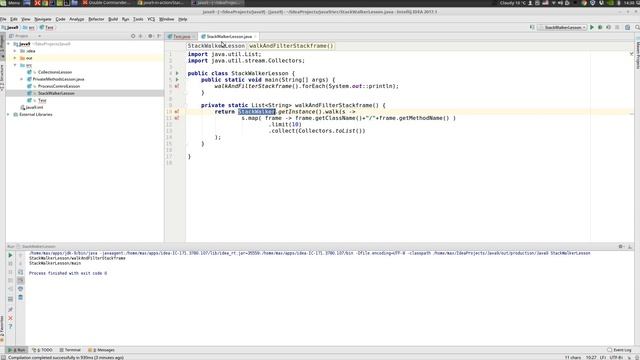Screen dimensions: 640x360
Task: Click the gutter lambda marker on the return StackWalker line
Action: tap(177, 111)
